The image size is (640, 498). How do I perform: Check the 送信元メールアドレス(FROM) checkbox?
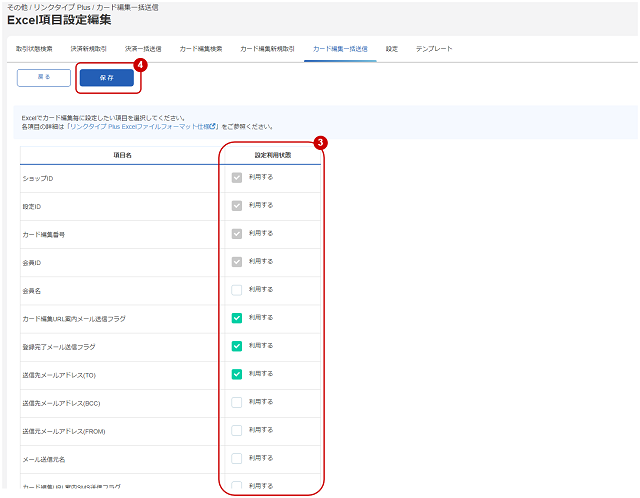237,430
